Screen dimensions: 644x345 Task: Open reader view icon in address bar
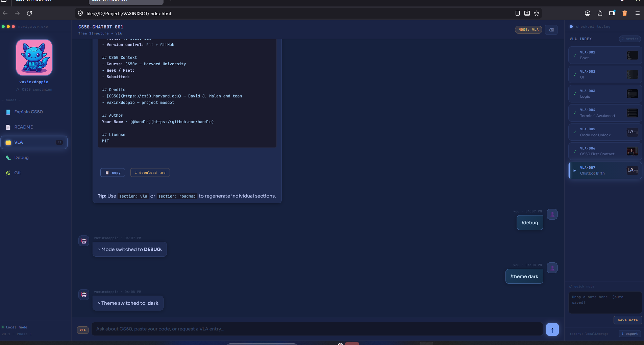pos(517,13)
